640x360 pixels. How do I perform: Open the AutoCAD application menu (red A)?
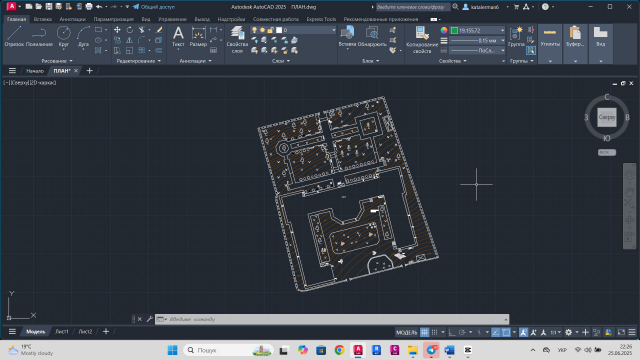click(x=11, y=6)
